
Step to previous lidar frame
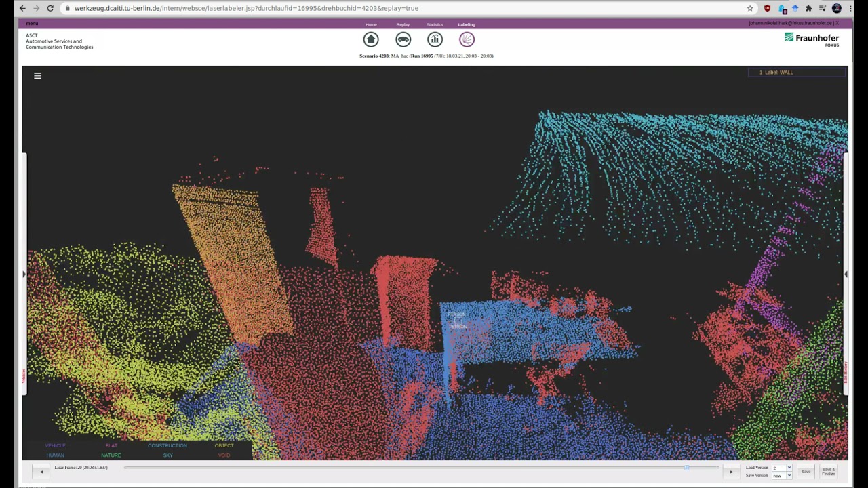[x=41, y=472]
